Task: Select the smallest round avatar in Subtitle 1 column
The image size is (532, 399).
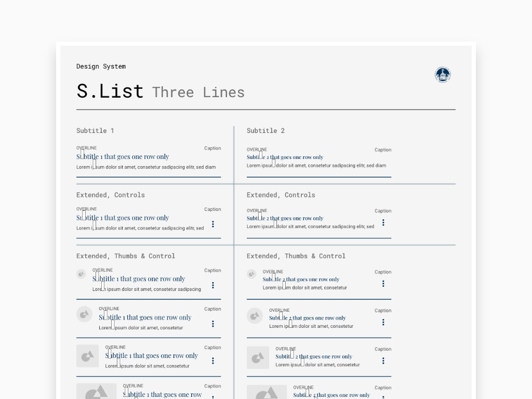Action: (81, 274)
